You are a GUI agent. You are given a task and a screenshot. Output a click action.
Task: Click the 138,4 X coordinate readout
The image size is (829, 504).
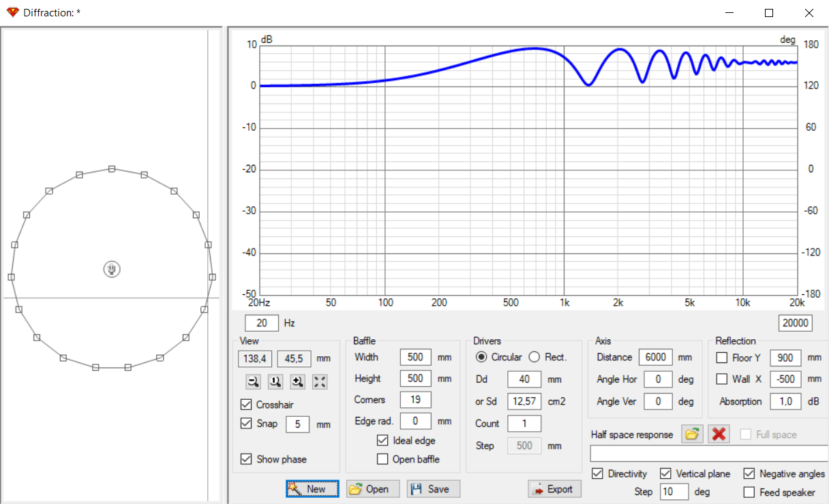tap(256, 358)
